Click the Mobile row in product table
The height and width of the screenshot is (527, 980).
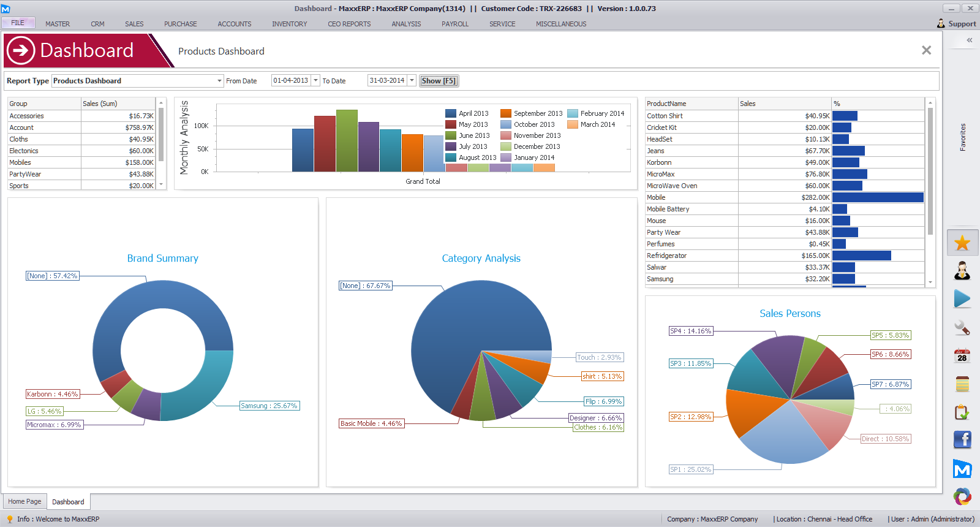pos(691,197)
